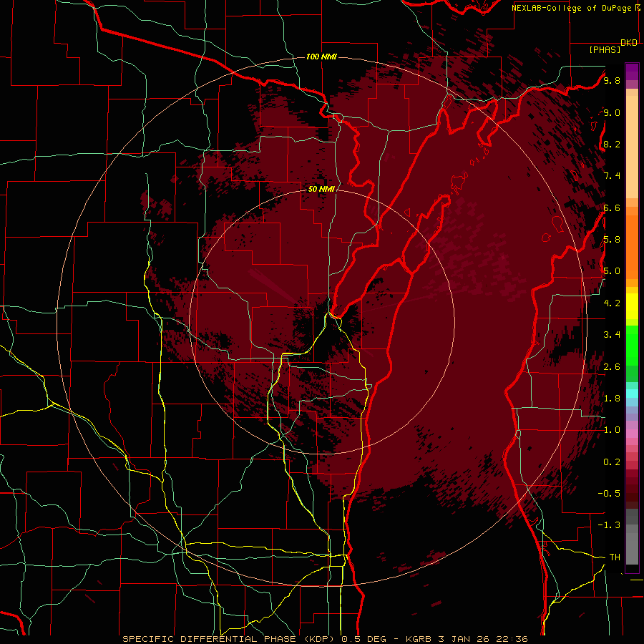This screenshot has width=644, height=644.
Task: Pick the cyan color bar segment near 1.8
Action: point(632,394)
